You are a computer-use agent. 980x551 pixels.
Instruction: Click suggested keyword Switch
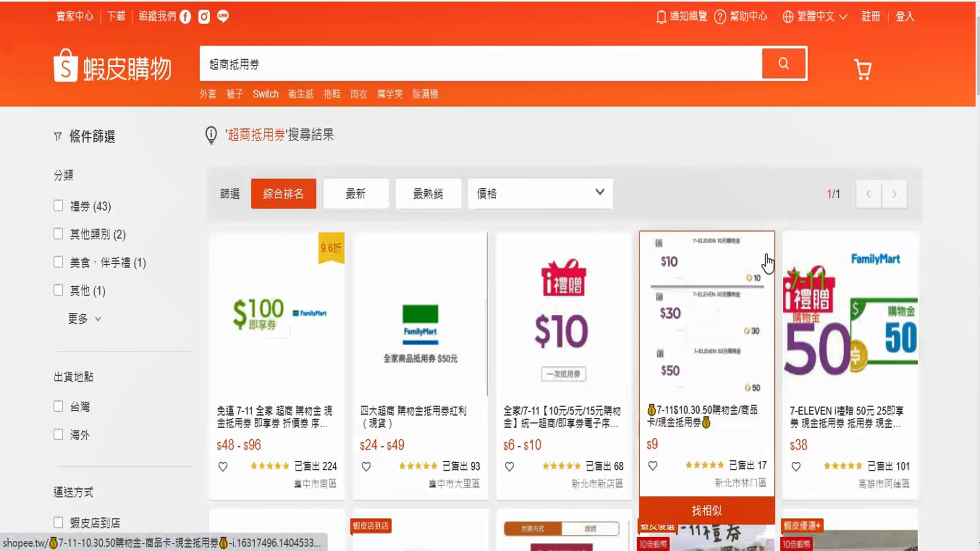(265, 94)
